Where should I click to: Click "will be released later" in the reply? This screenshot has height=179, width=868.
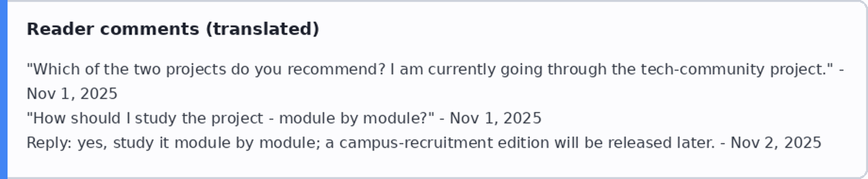634,143
